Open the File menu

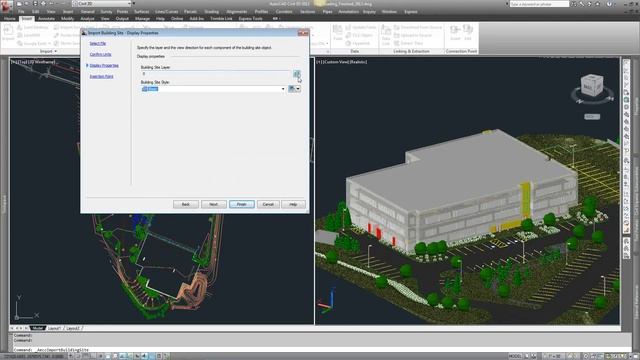tap(21, 12)
